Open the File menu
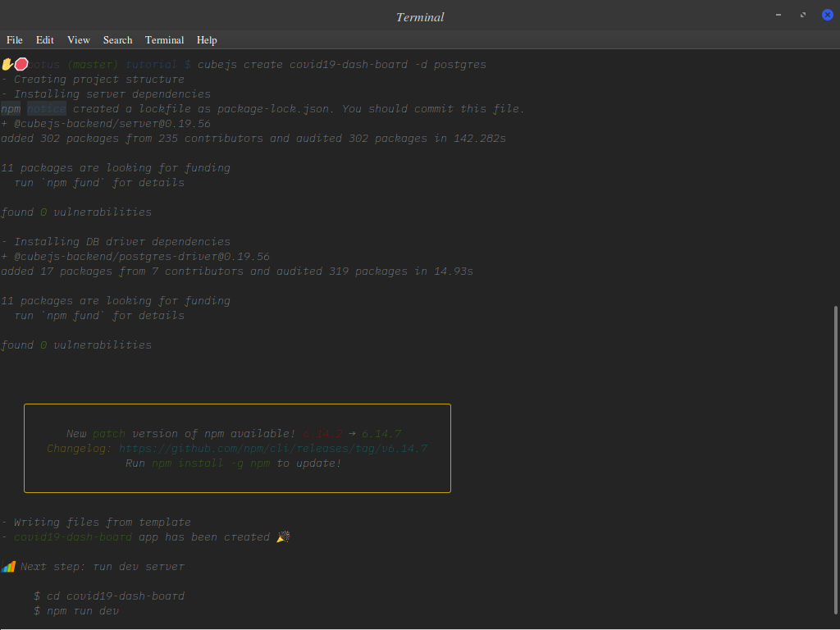The width and height of the screenshot is (840, 630). [14, 39]
